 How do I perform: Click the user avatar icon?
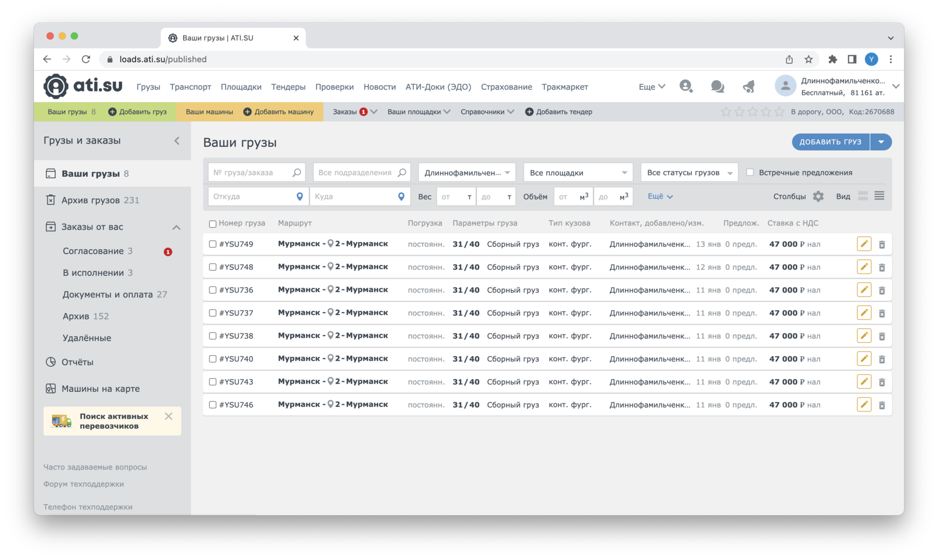click(x=785, y=86)
